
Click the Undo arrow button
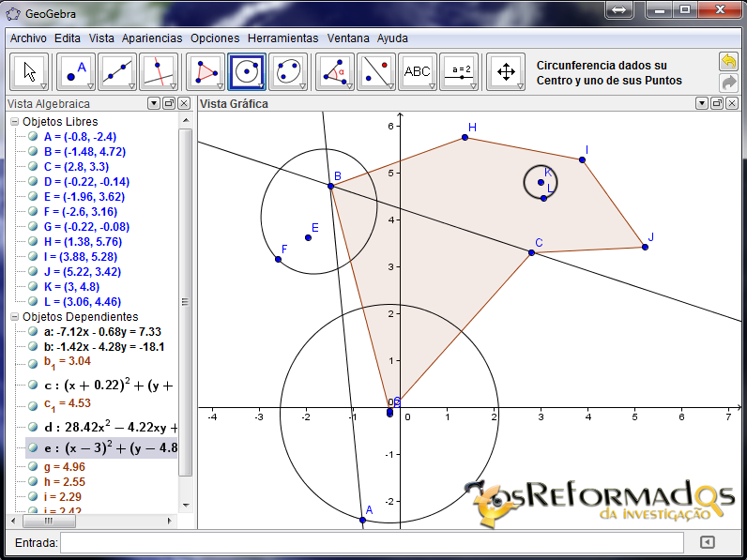point(728,62)
